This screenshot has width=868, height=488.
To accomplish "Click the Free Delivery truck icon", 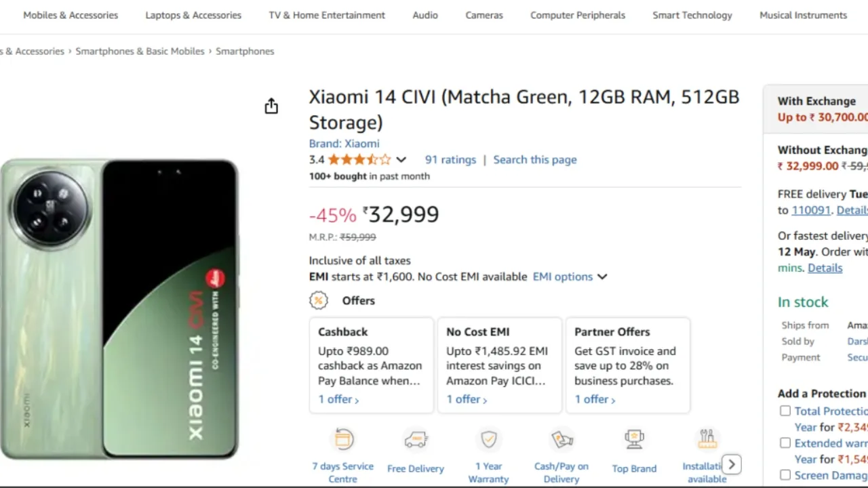I will pyautogui.click(x=416, y=439).
